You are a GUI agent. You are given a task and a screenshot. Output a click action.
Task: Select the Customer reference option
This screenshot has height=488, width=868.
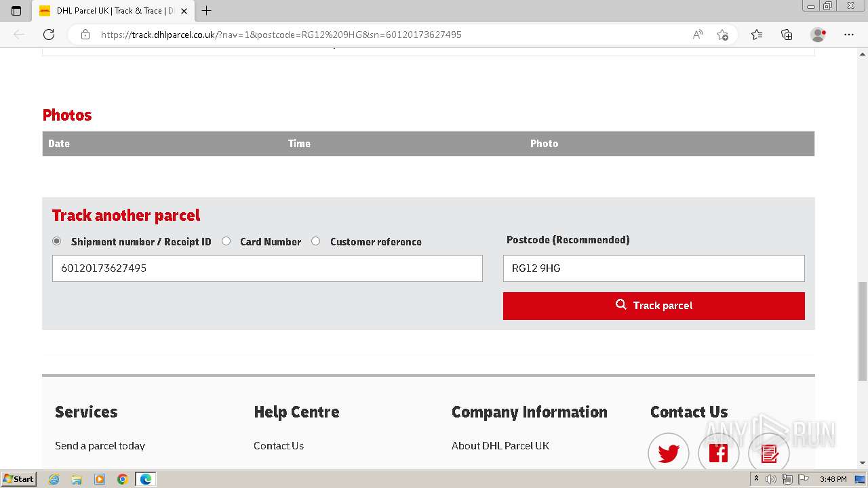coord(316,241)
